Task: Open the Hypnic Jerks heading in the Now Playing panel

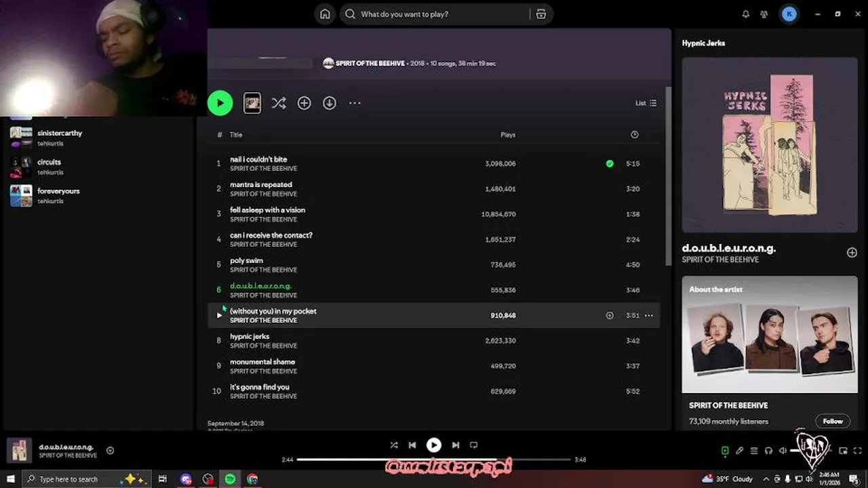Action: [703, 43]
